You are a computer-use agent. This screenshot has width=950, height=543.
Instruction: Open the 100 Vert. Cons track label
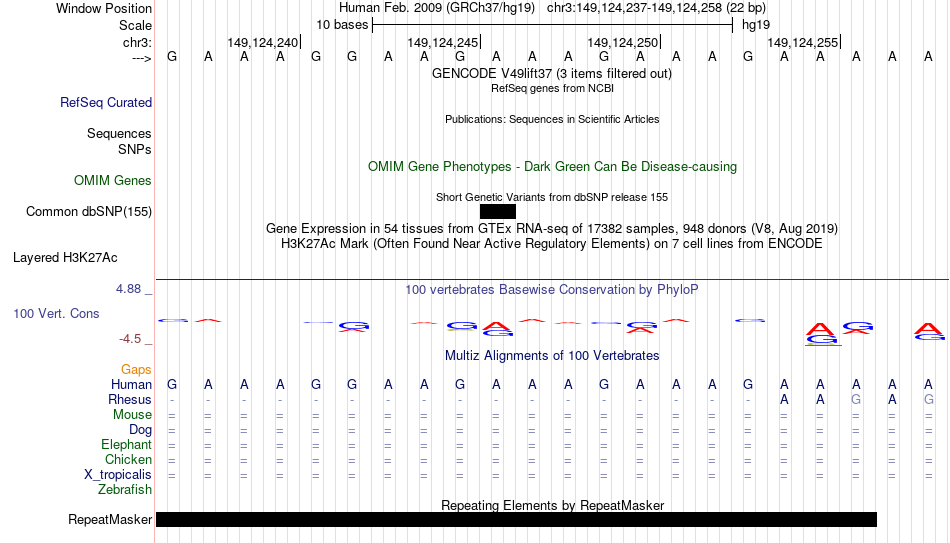56,313
